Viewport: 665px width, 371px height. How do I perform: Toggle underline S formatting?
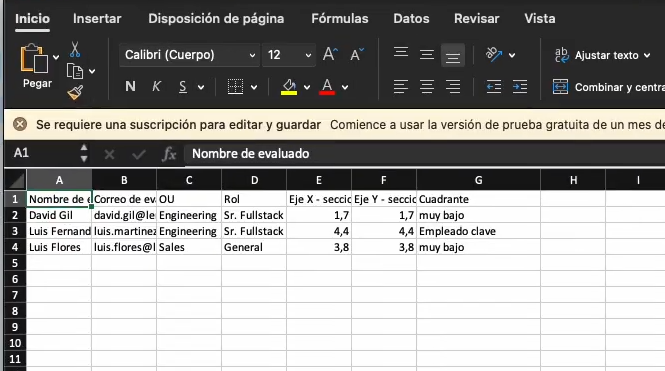coord(183,87)
